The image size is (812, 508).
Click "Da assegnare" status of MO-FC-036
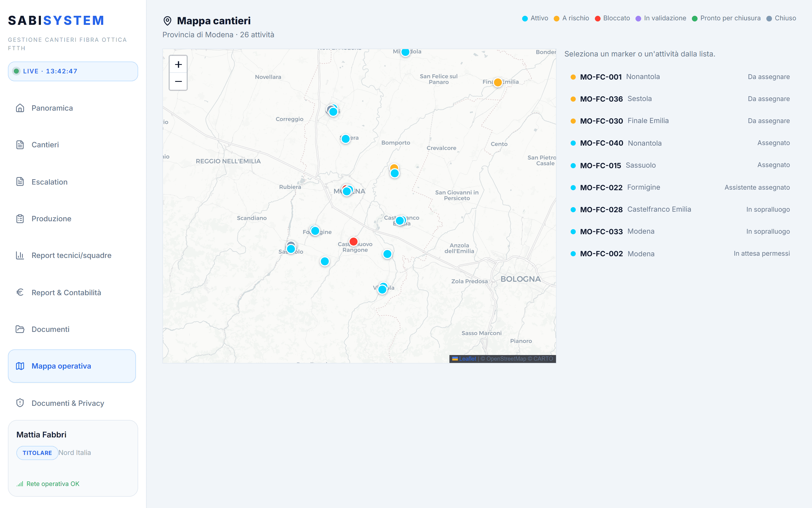coord(769,99)
